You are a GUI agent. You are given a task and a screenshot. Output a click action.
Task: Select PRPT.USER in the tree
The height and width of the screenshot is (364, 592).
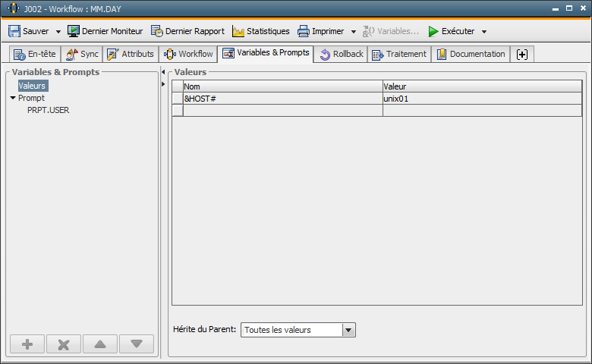point(49,110)
